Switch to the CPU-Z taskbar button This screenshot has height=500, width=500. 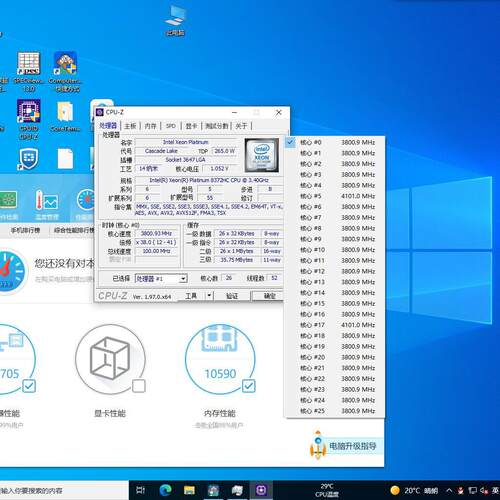pos(261,490)
